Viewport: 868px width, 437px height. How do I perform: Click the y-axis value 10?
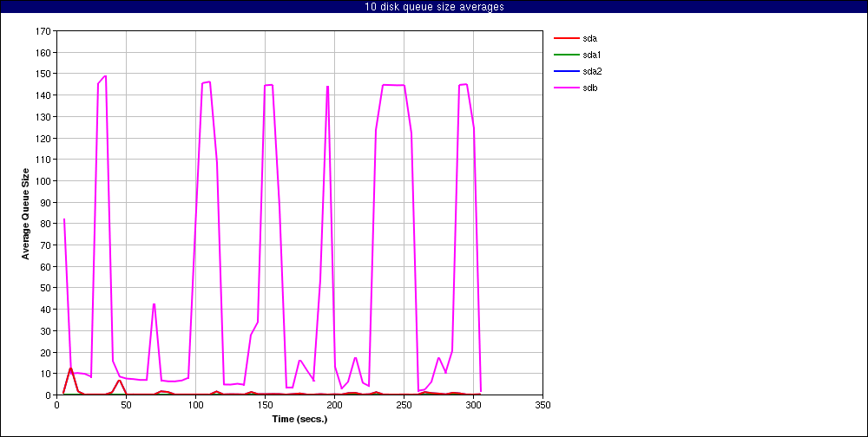pyautogui.click(x=45, y=374)
